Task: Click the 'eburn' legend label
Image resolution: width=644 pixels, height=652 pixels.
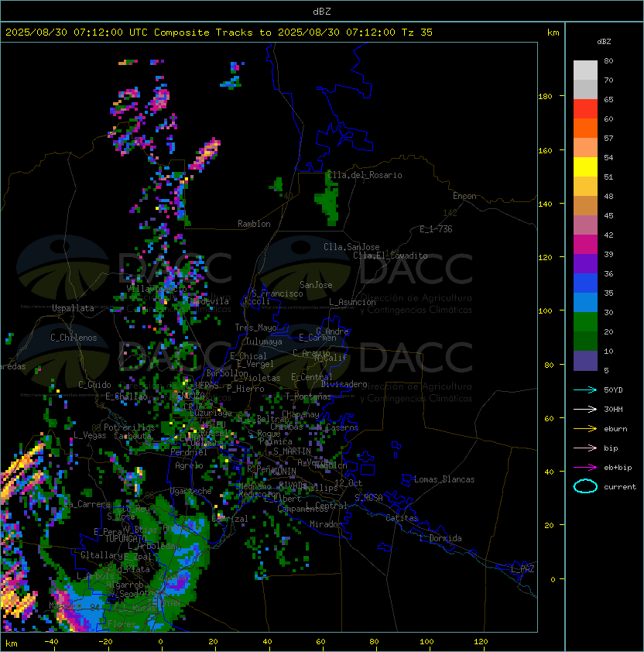Action: 615,429
